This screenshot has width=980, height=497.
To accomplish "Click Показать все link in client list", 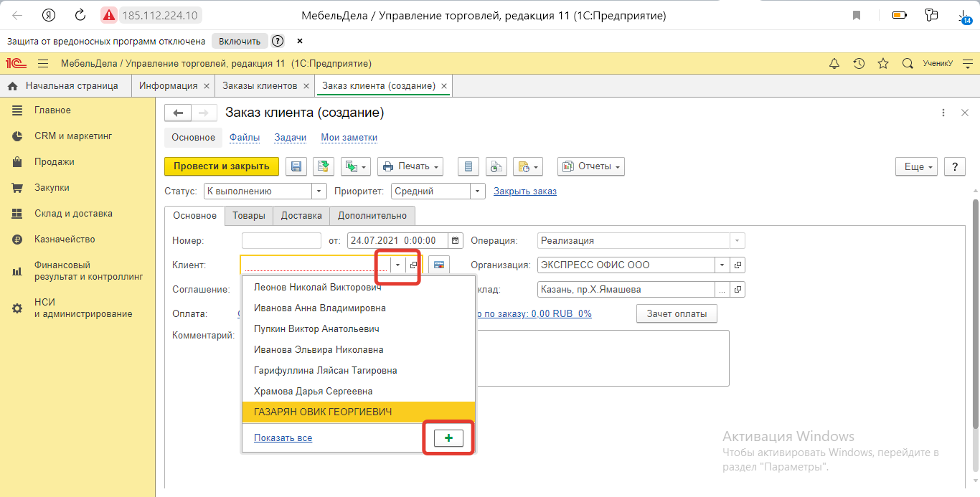I will click(x=283, y=437).
